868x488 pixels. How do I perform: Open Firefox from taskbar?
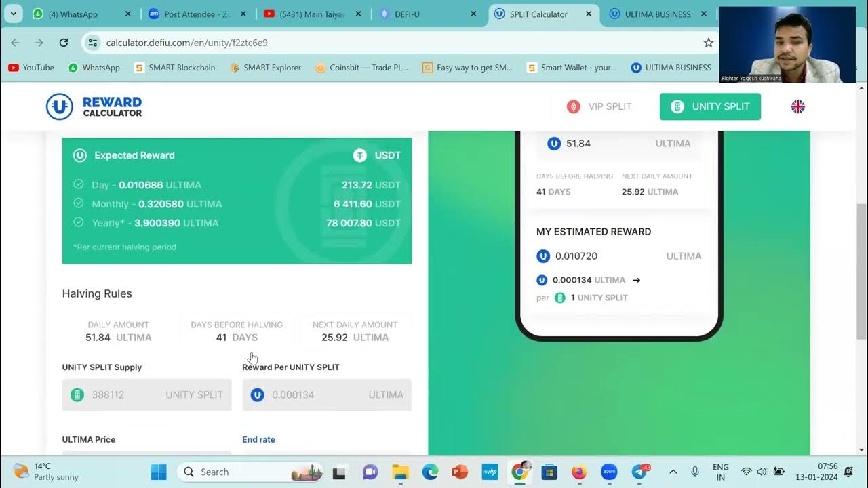click(x=579, y=472)
